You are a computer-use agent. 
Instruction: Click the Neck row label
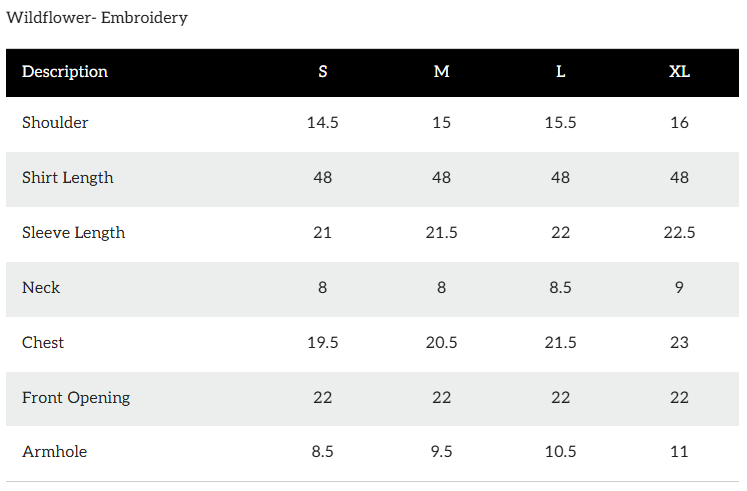(41, 288)
